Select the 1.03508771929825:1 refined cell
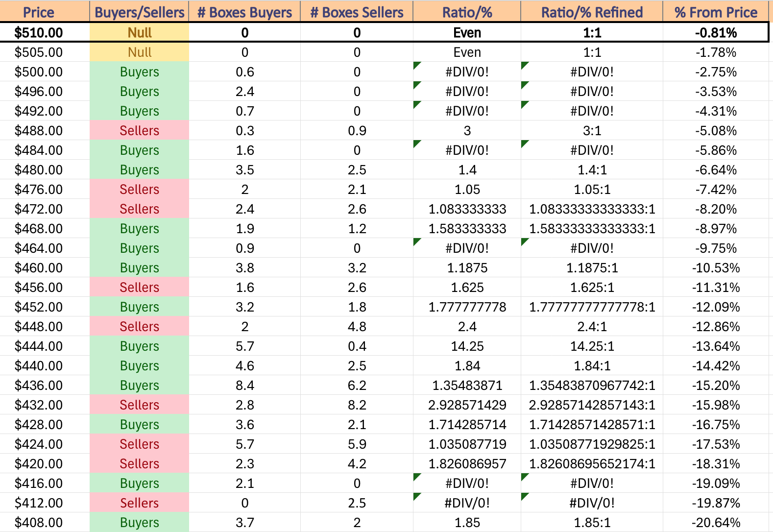The width and height of the screenshot is (773, 532). (x=592, y=444)
